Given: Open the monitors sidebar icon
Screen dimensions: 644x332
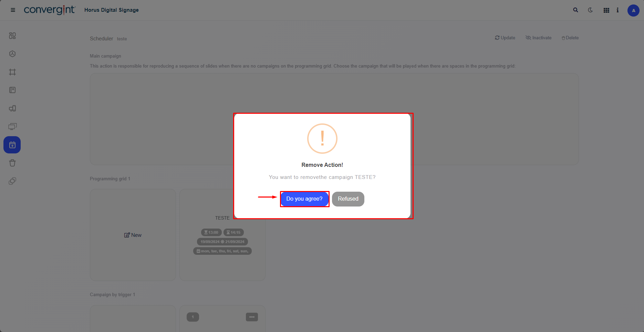Looking at the screenshot, I should click(x=12, y=127).
